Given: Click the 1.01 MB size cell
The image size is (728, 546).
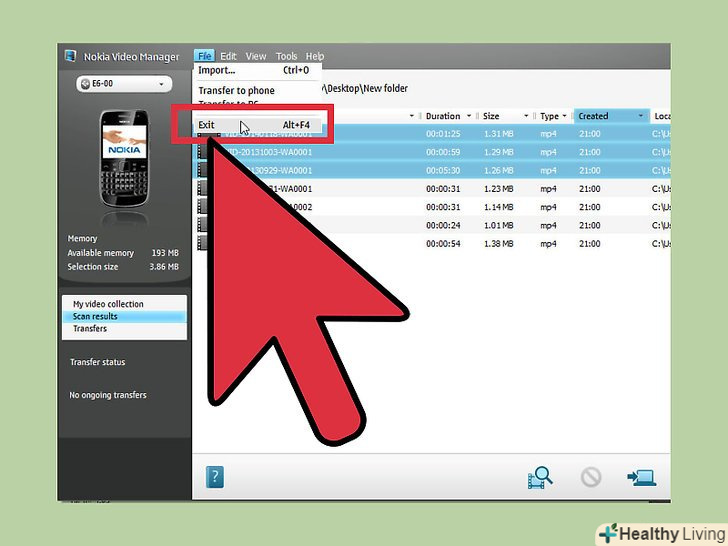Looking at the screenshot, I should click(x=499, y=225).
